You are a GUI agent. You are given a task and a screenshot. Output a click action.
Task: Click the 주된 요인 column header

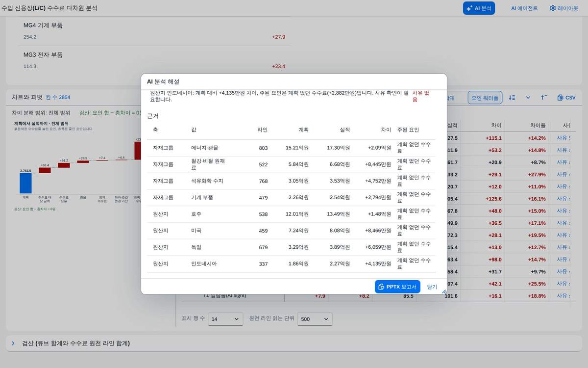coord(408,130)
